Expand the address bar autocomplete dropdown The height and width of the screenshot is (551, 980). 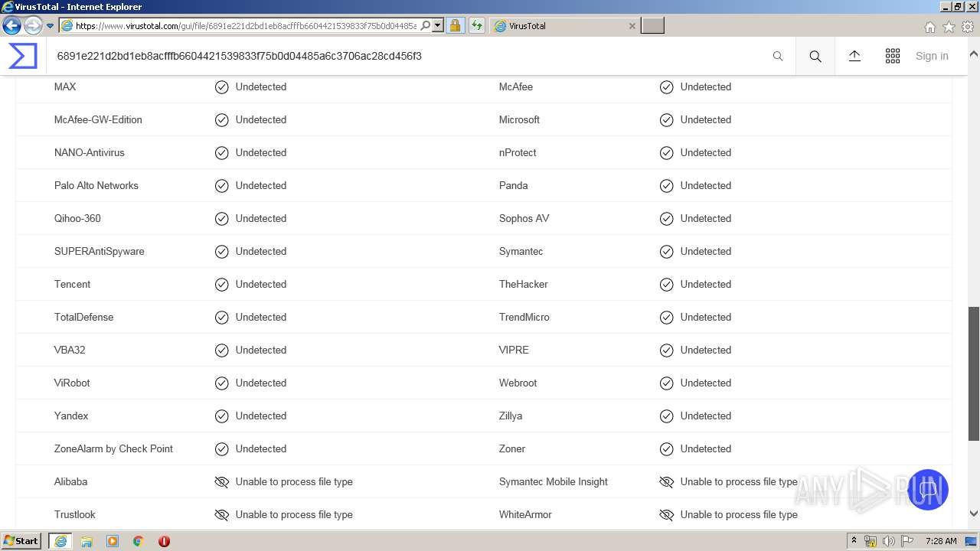(x=438, y=25)
